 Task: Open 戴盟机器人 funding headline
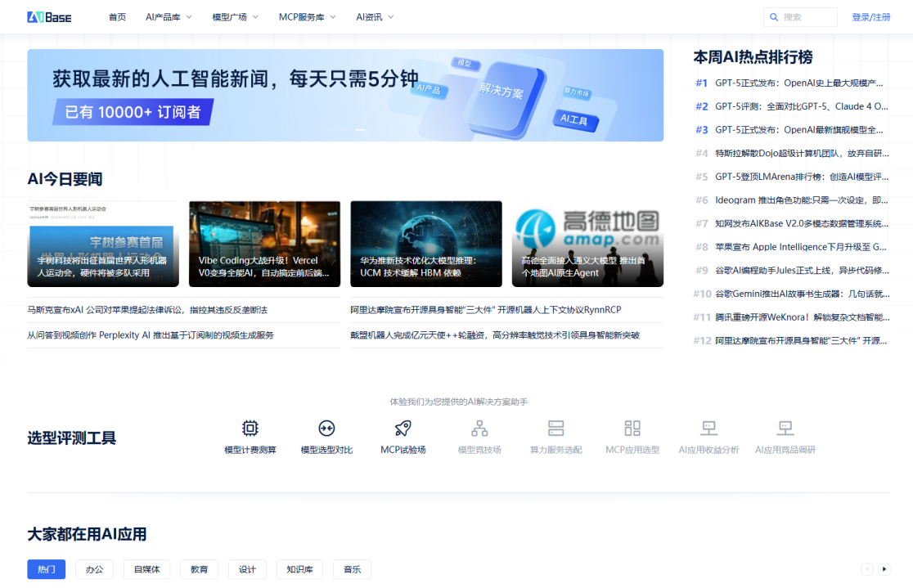[495, 335]
